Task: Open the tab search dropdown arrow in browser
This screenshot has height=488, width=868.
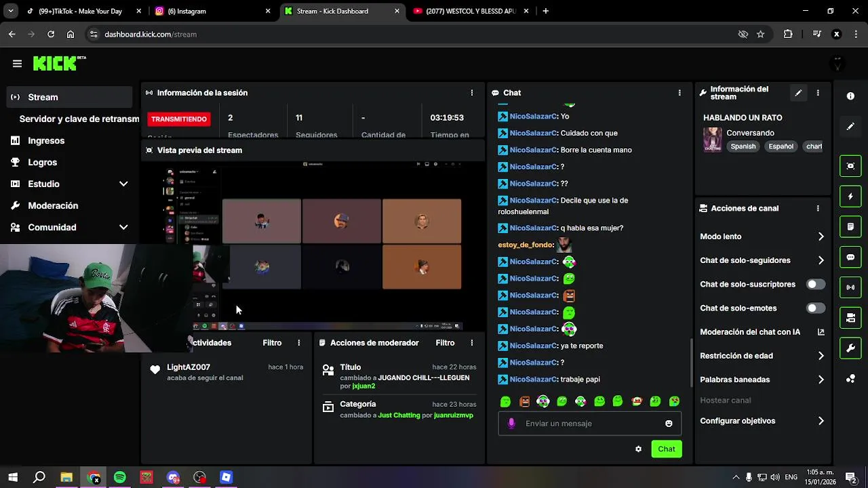Action: [x=10, y=11]
